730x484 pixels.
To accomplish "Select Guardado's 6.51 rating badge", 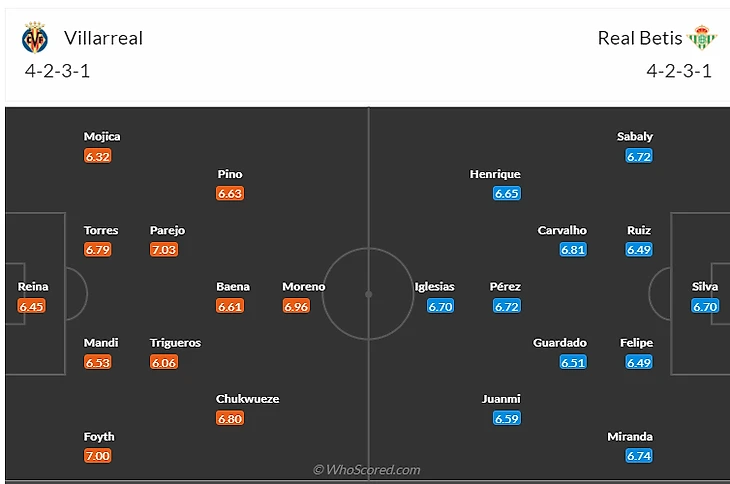I will [573, 362].
